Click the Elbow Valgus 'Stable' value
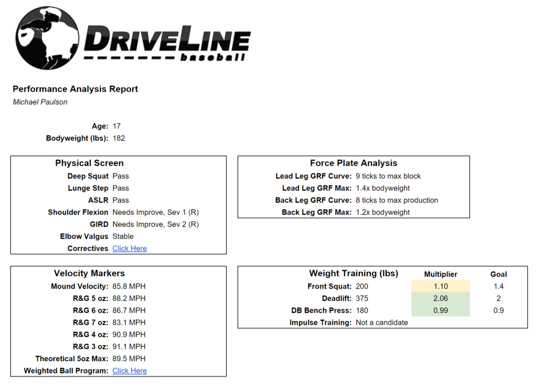The image size is (540, 392). click(x=123, y=236)
